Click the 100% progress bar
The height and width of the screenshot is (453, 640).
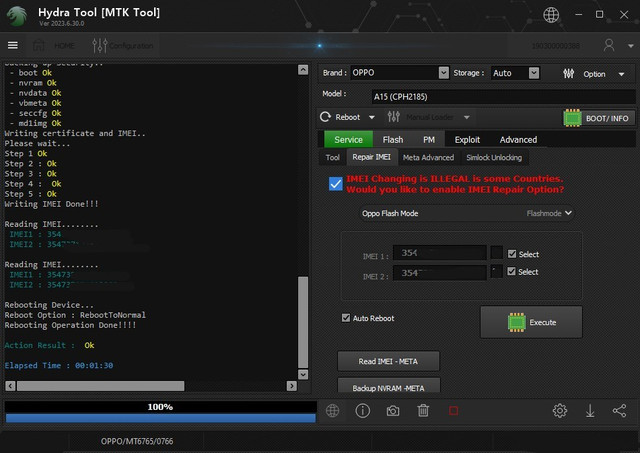pos(160,412)
